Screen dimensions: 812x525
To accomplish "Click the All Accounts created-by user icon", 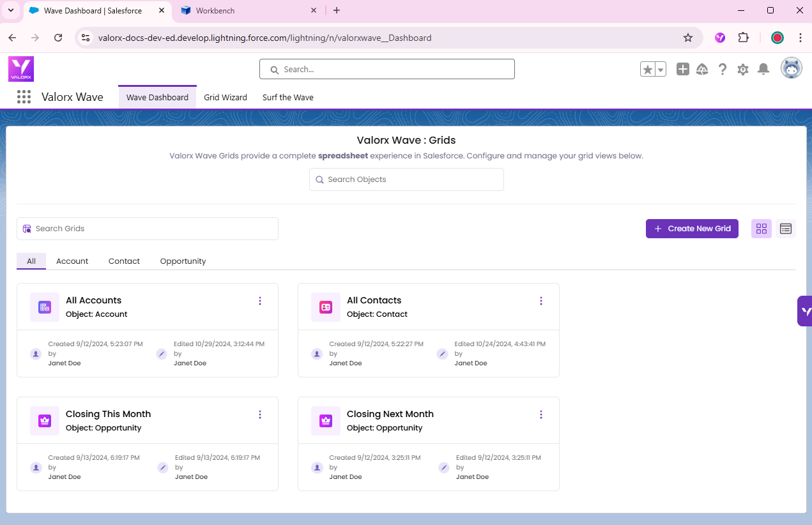I will [36, 354].
